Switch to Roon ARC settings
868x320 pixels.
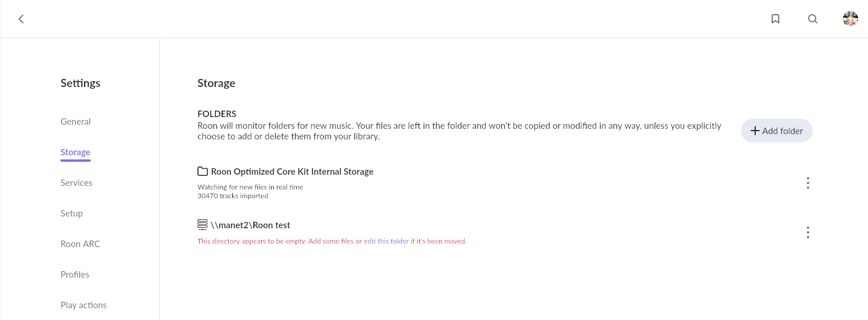(81, 244)
